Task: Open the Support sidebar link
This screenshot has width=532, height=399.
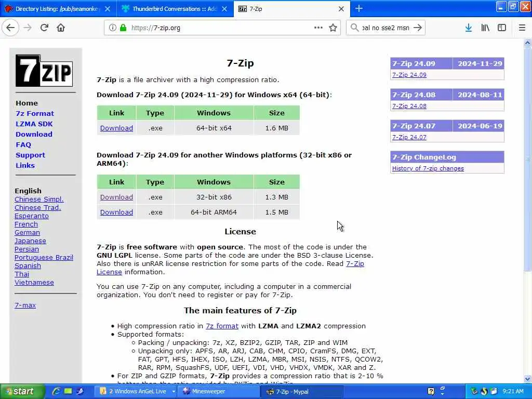Action: click(30, 155)
